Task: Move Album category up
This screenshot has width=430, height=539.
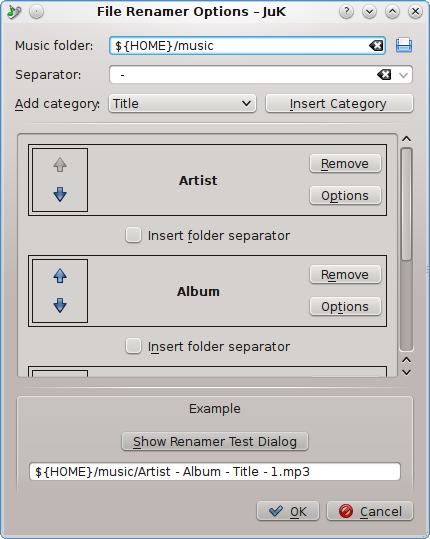Action: pyautogui.click(x=60, y=276)
